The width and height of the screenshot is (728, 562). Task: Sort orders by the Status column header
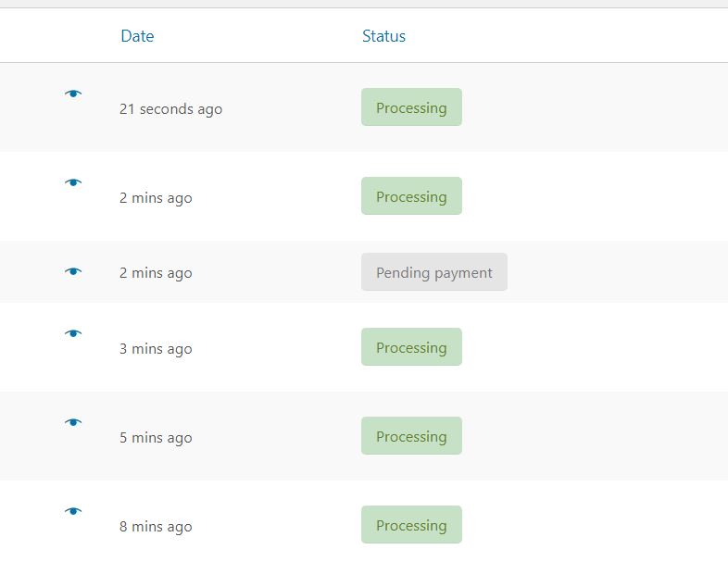(x=383, y=36)
